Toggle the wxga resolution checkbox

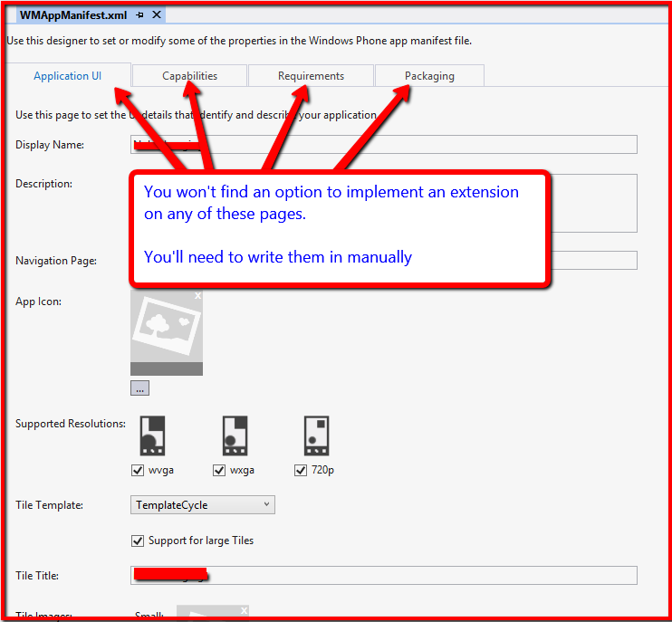tap(219, 470)
